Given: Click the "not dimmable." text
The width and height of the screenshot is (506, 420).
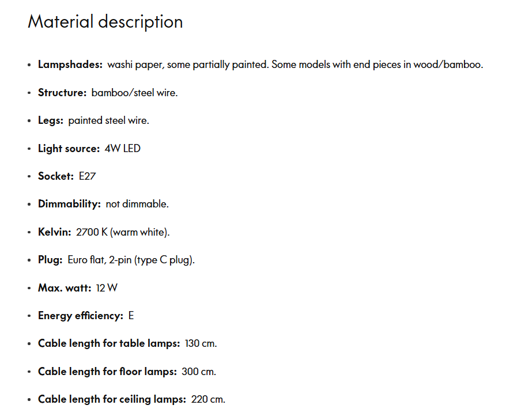Looking at the screenshot, I should [137, 204].
